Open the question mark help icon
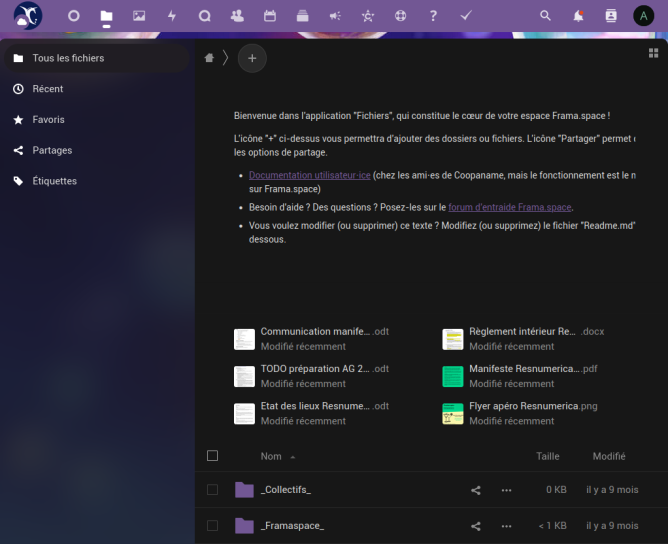This screenshot has height=544, width=668. point(433,16)
